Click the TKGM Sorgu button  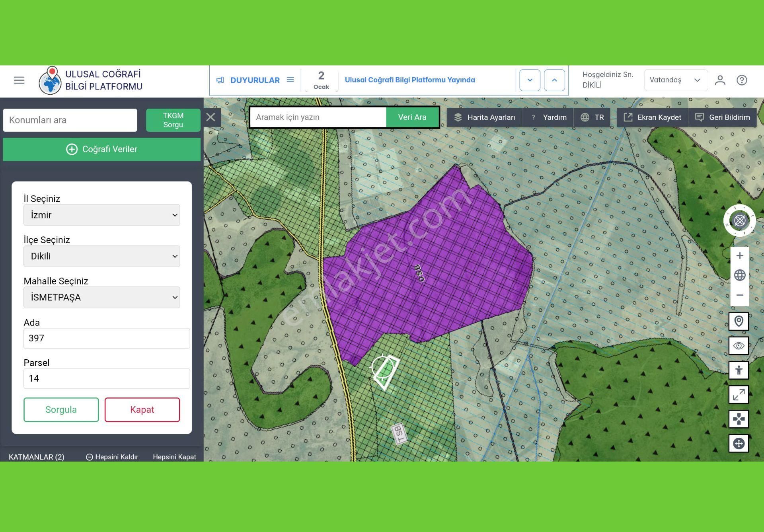click(x=173, y=120)
